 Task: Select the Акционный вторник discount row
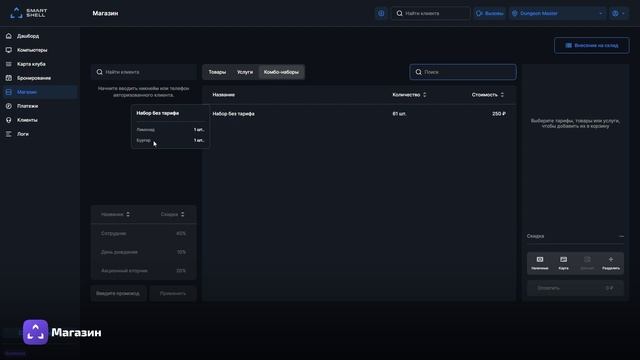(144, 271)
